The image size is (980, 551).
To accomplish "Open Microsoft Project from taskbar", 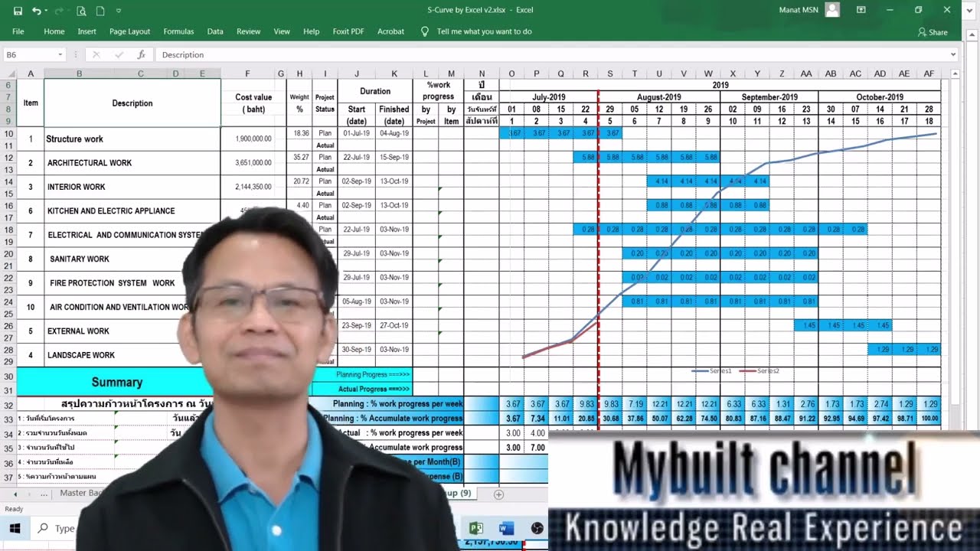I will (x=475, y=528).
